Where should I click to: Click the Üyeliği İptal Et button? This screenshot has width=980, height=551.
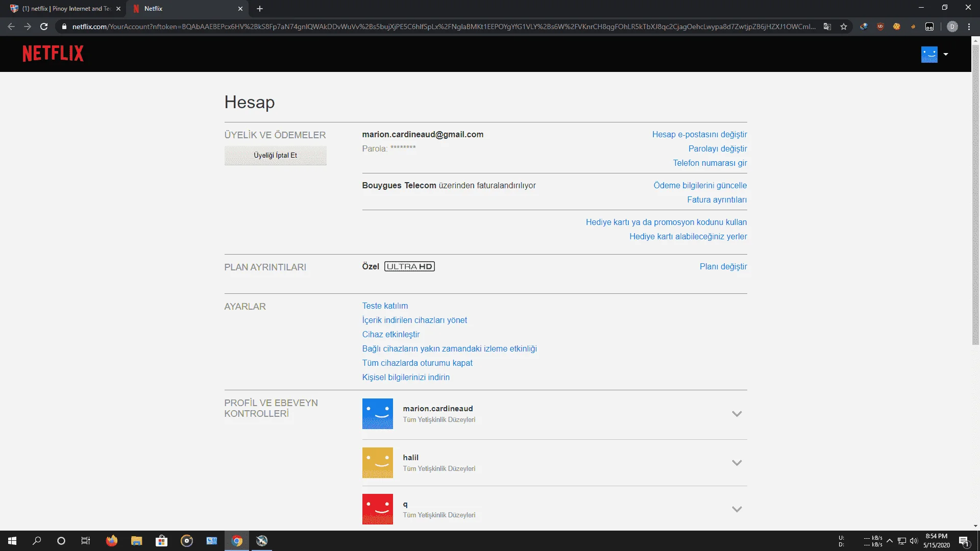tap(275, 156)
